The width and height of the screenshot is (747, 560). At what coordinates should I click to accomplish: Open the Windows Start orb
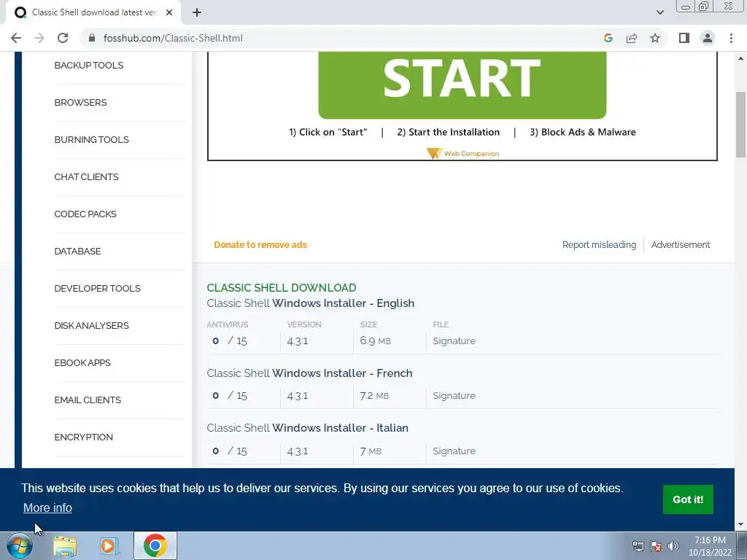[20, 545]
